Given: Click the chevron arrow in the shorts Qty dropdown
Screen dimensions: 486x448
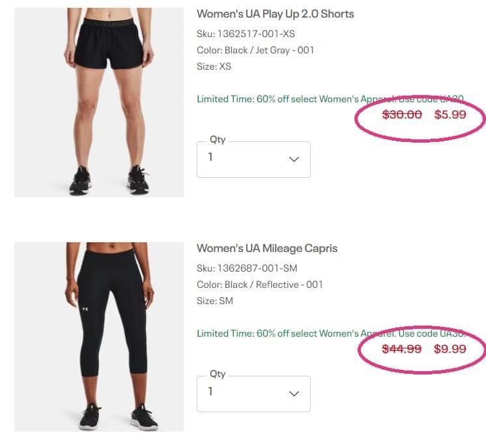Looking at the screenshot, I should tap(294, 159).
